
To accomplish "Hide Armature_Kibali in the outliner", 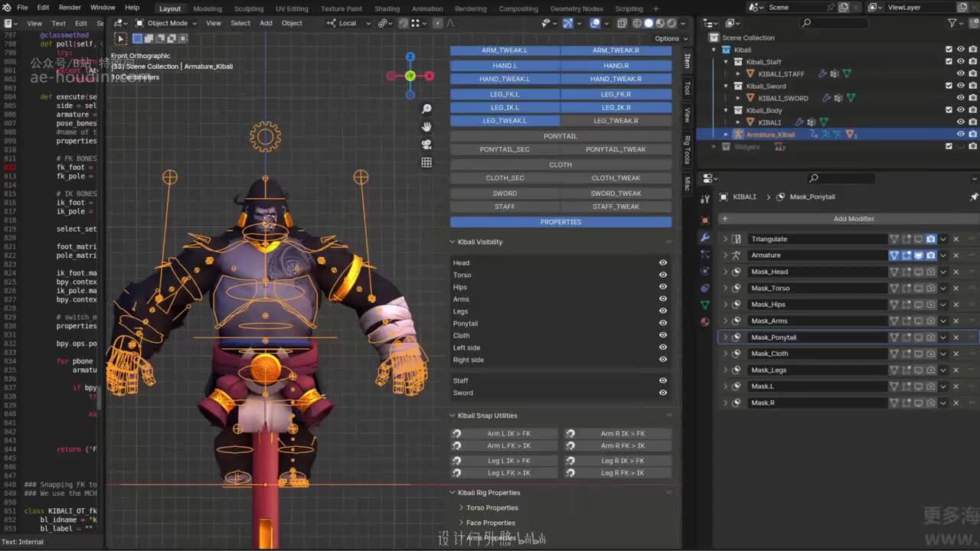I will (960, 134).
